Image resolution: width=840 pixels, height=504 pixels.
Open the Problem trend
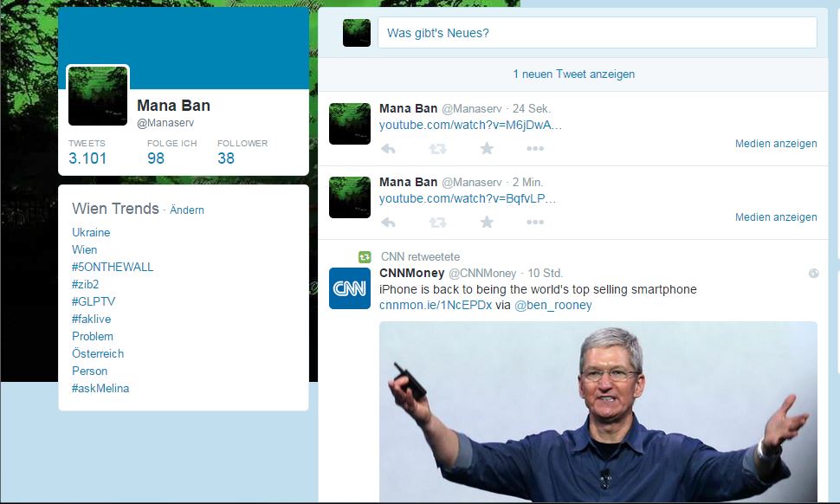pos(93,336)
